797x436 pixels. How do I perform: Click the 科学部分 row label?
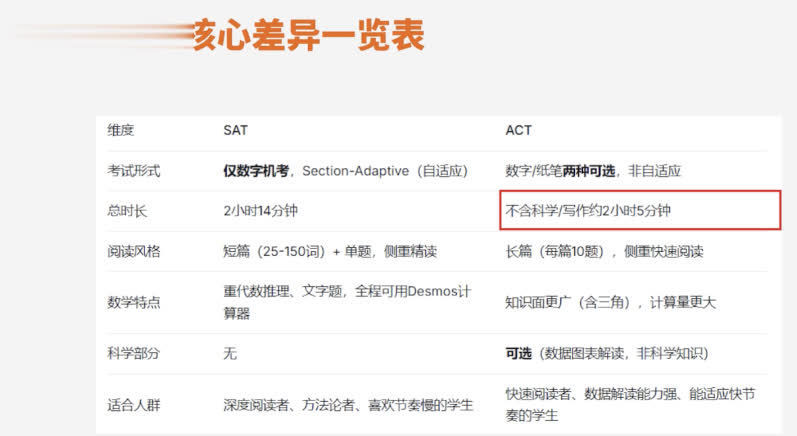tap(134, 353)
